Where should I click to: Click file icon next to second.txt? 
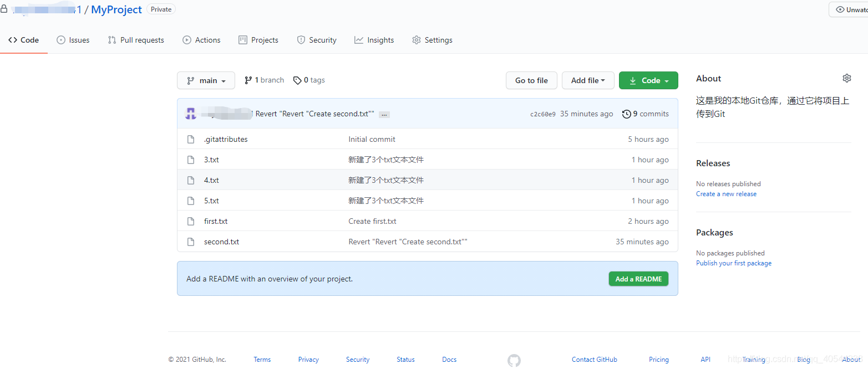(x=191, y=242)
